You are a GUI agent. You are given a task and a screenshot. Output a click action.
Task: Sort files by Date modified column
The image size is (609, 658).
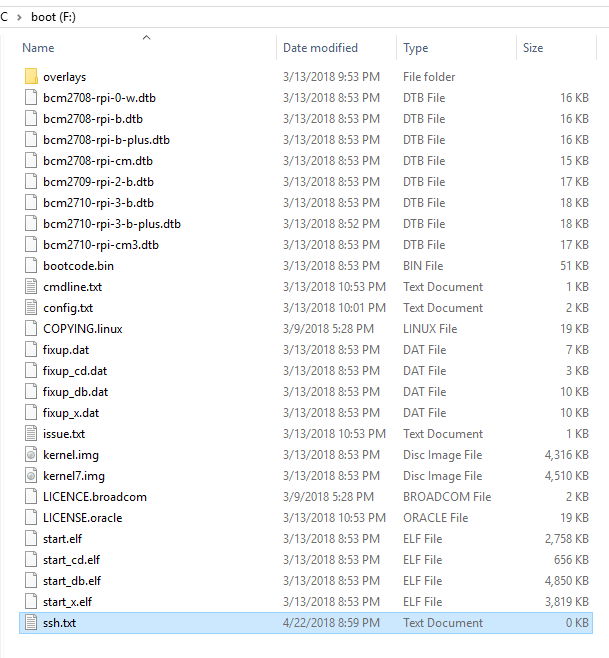click(320, 48)
